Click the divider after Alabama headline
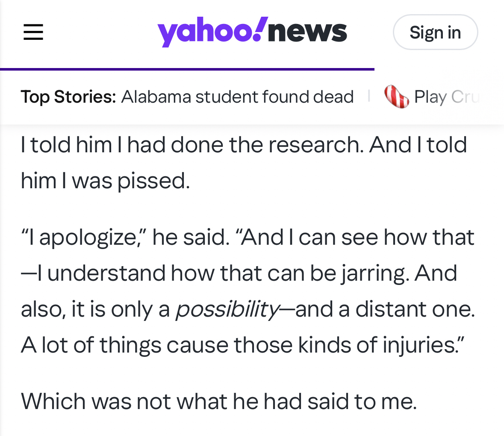Viewport: 504px width, 436px height. point(369,96)
